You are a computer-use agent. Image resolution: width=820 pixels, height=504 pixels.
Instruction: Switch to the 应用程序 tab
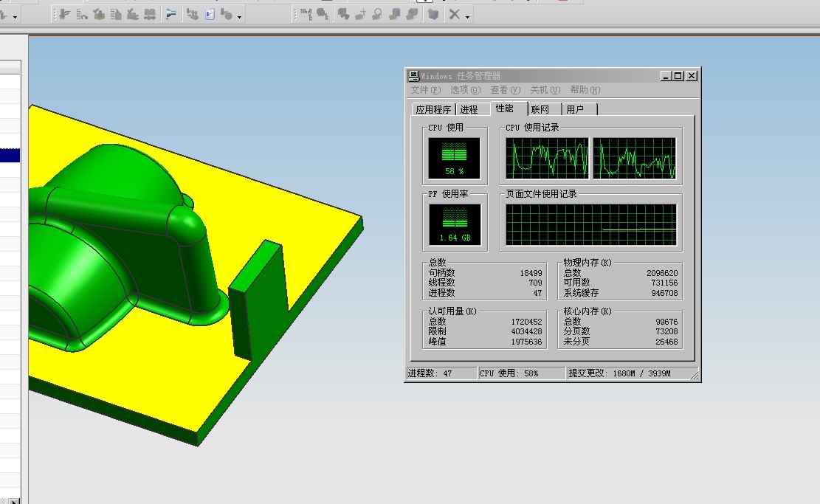coord(433,109)
